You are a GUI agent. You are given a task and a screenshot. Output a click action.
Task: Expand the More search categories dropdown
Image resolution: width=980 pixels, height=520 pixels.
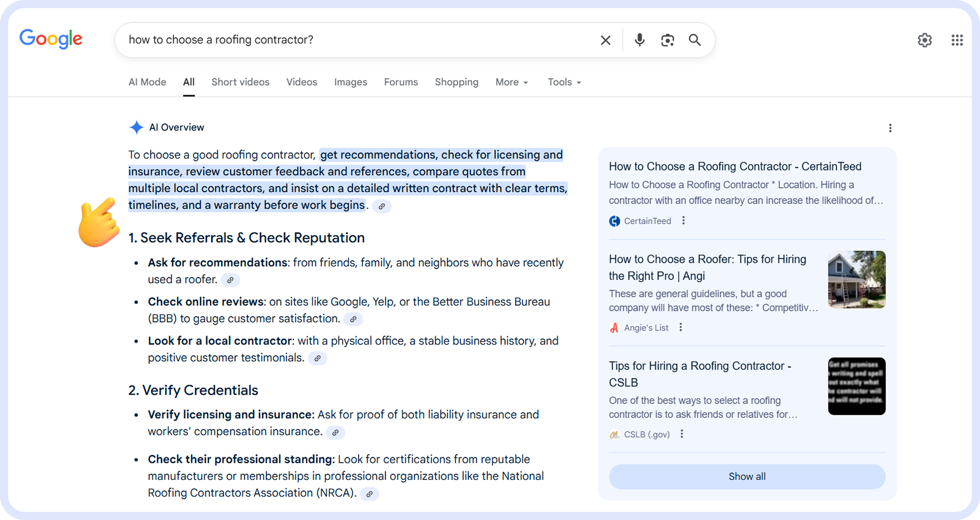(x=511, y=82)
